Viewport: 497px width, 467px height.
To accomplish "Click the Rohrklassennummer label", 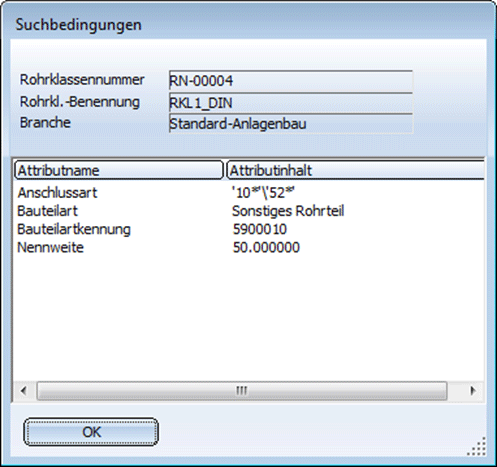I will click(x=82, y=80).
